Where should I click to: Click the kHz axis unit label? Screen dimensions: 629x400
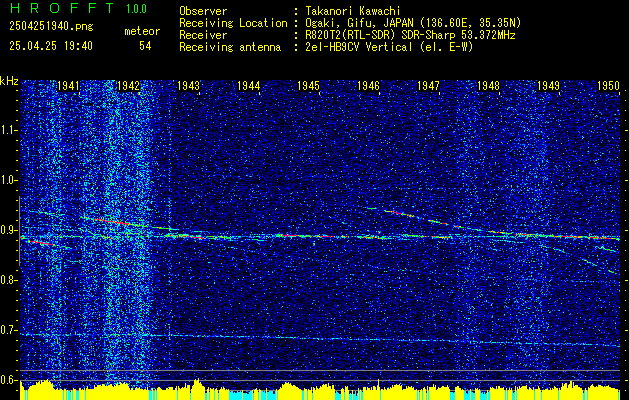tap(9, 81)
